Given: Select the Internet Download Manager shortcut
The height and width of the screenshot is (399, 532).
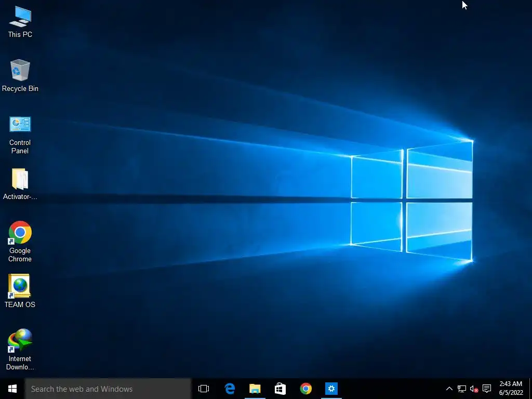Looking at the screenshot, I should coord(20,349).
